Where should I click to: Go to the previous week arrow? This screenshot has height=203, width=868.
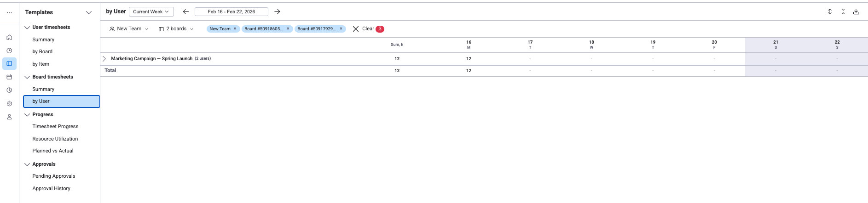point(186,11)
